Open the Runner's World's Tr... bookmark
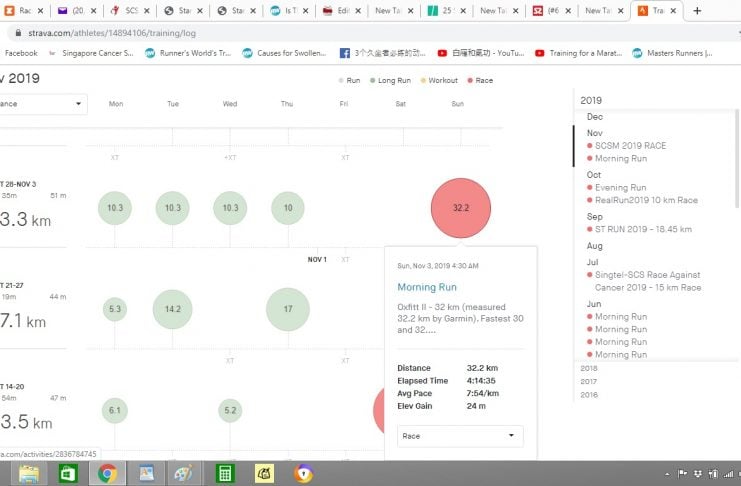Viewport: 741px width, 486px height. tap(188, 53)
